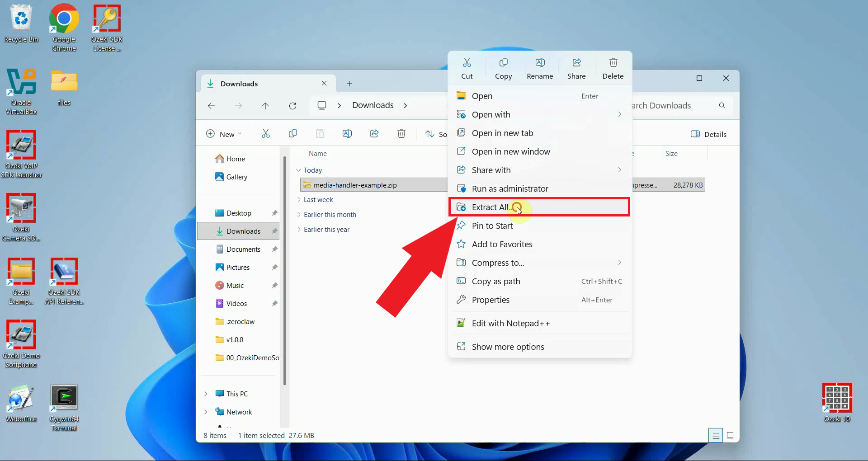The height and width of the screenshot is (461, 868).
Task: Click the Refresh button
Action: tap(292, 105)
